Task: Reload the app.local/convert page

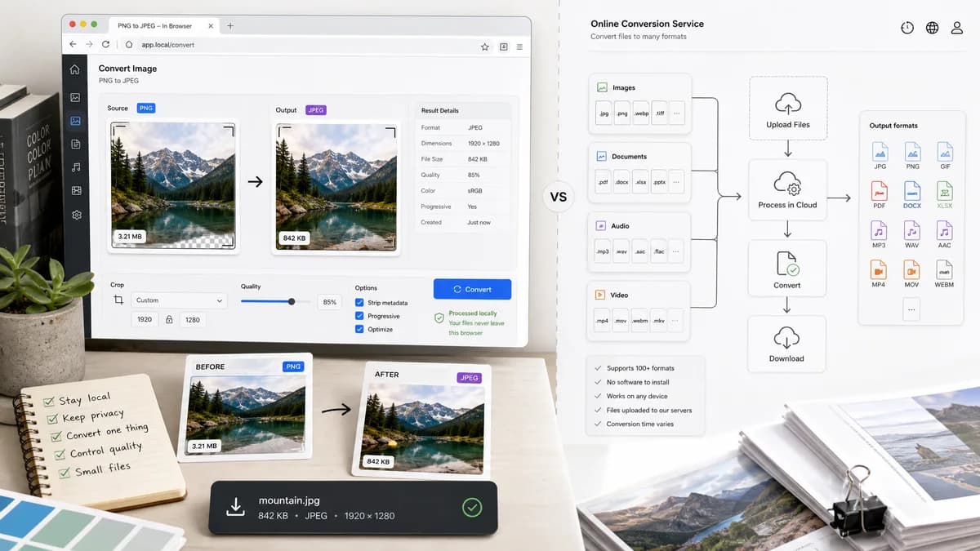Action: [x=106, y=44]
